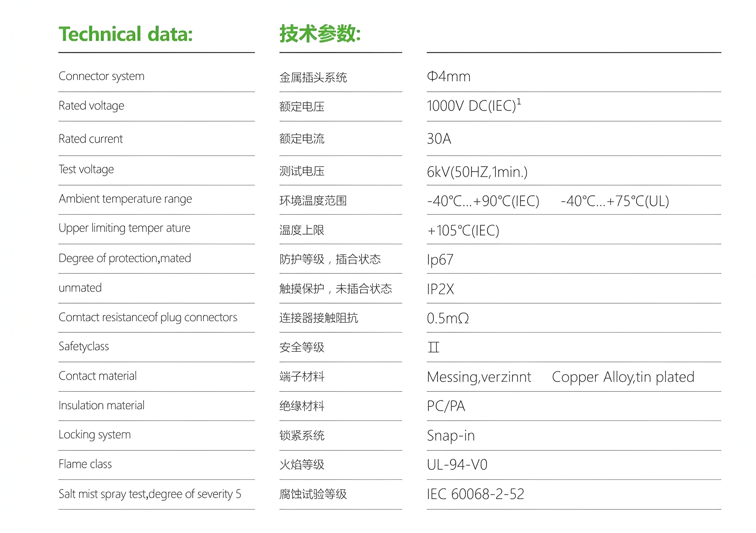Click the 'Ip67' protection value
This screenshot has width=756, height=533.
click(440, 260)
